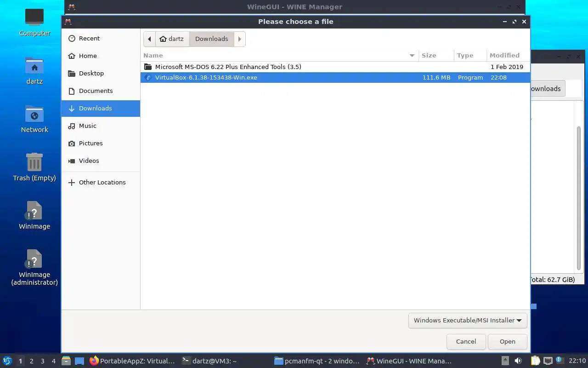Select the Downloads sidebar entry
588x368 pixels.
(x=101, y=109)
